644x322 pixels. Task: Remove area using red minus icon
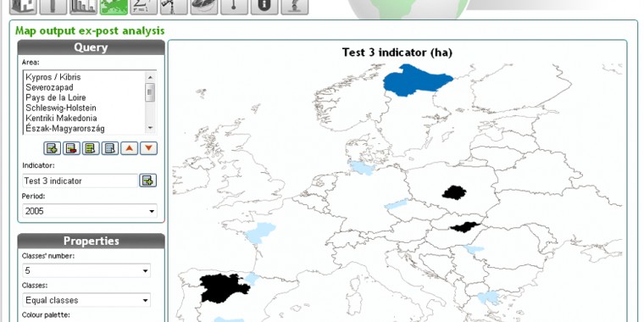point(71,148)
